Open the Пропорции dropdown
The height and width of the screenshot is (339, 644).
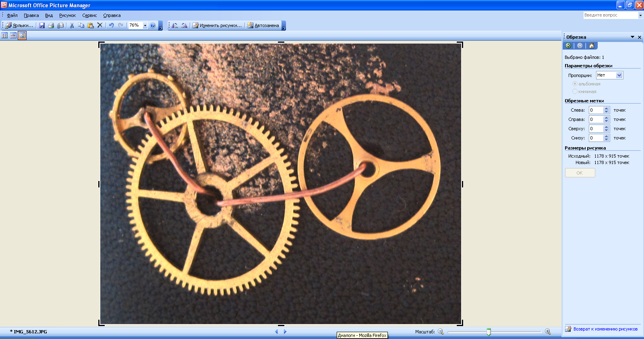(619, 75)
